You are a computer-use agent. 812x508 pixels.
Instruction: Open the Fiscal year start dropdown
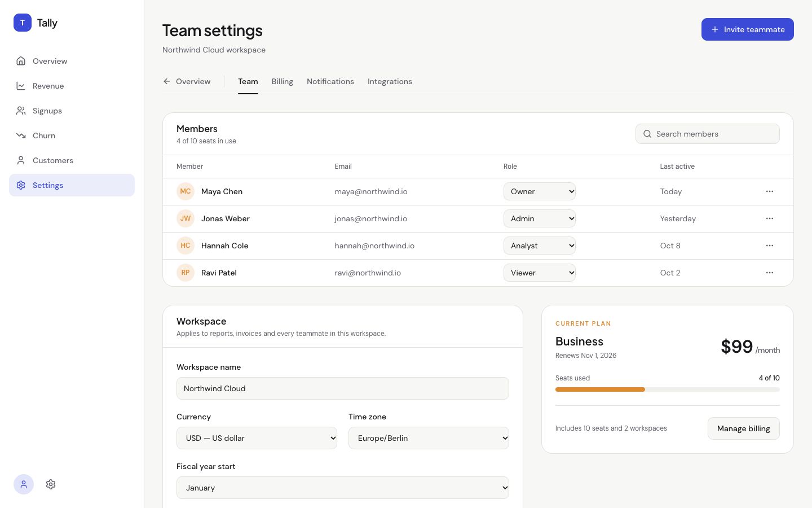pos(343,488)
